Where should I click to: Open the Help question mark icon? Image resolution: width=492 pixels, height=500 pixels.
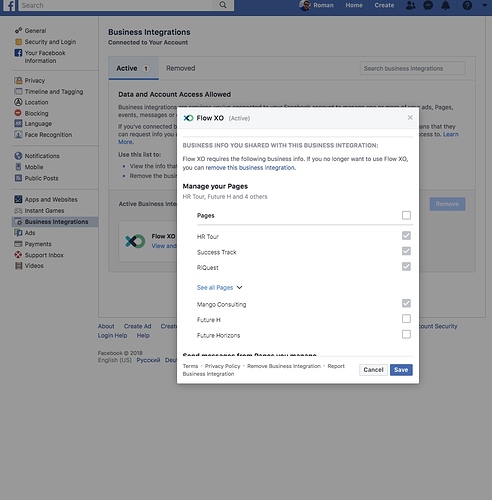467,5
